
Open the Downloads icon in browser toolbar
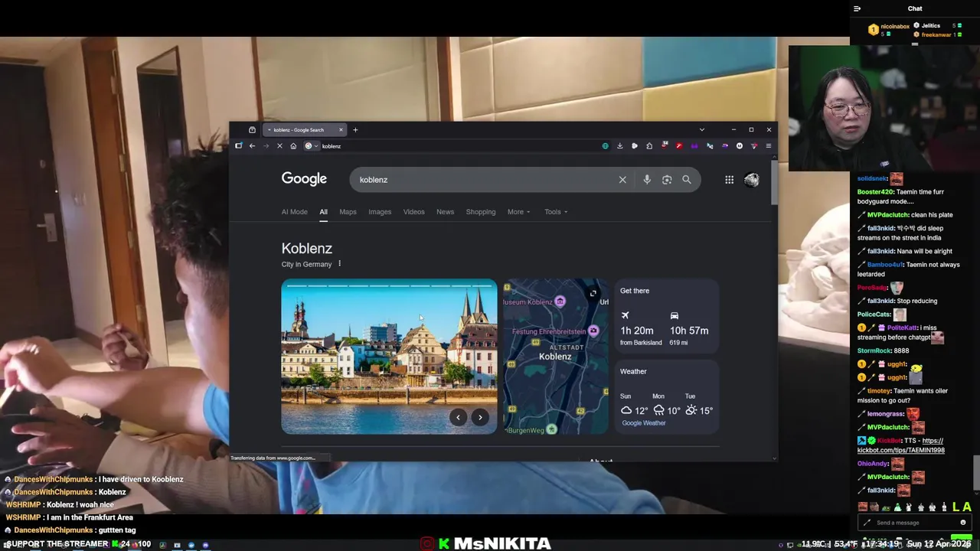[620, 146]
